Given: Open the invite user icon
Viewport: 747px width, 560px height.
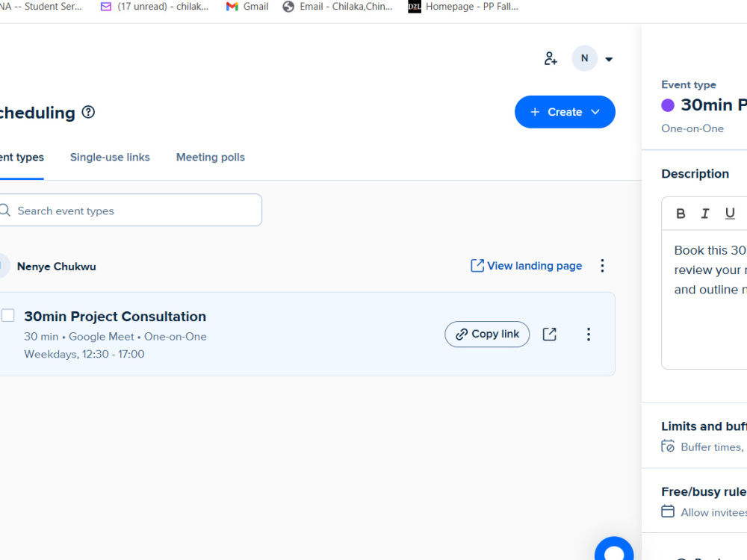Looking at the screenshot, I should coord(551,58).
